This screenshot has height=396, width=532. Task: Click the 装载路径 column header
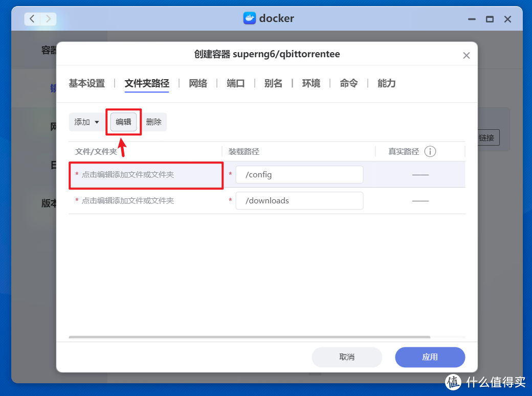243,152
